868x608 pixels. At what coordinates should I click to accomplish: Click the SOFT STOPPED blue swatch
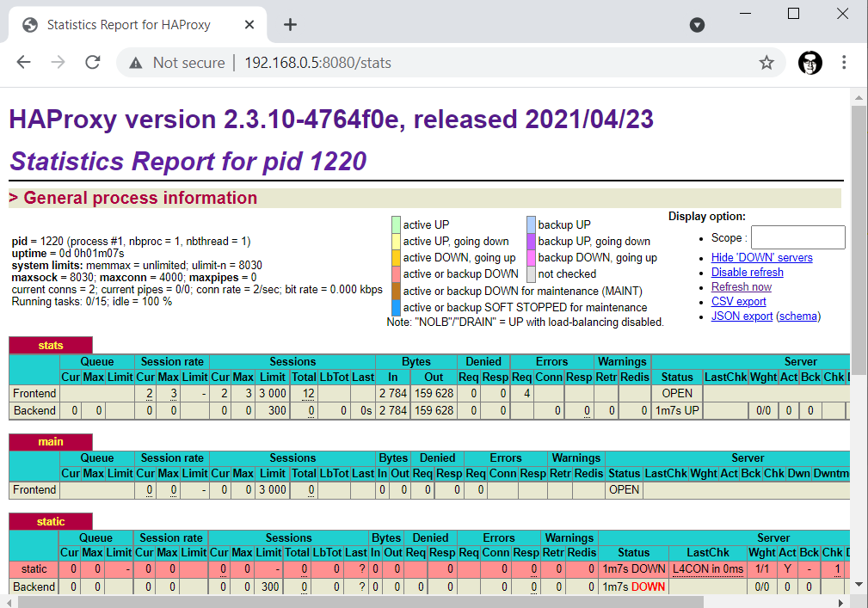[396, 308]
